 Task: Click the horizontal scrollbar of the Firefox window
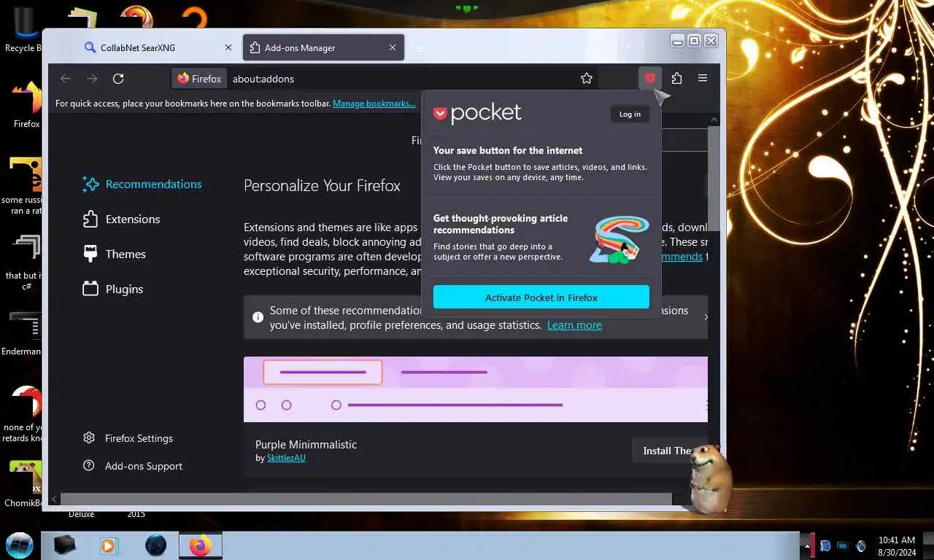365,499
